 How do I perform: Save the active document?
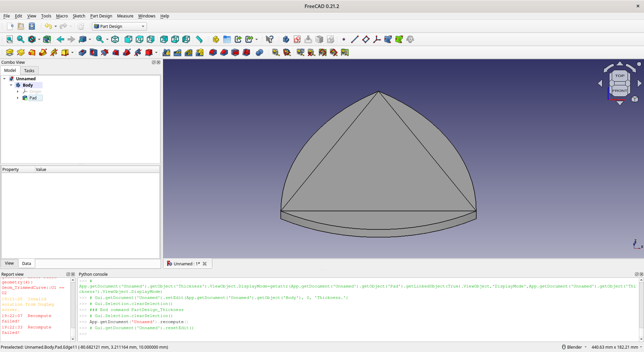[x=32, y=26]
